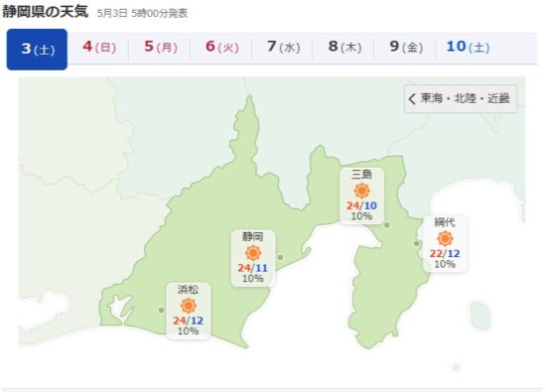This screenshot has width=546, height=392.
Task: Open the 9(金) forecast tab
Action: point(405,47)
